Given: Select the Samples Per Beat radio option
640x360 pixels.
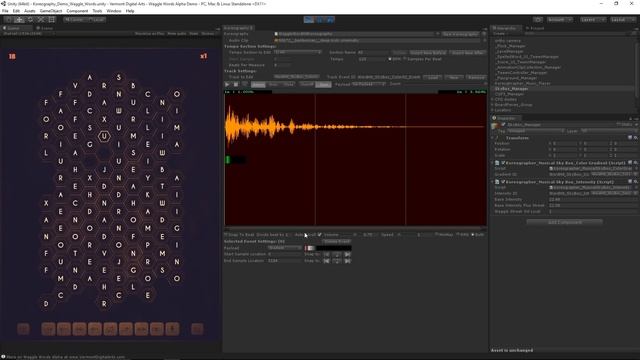Looking at the screenshot, I should (405, 59).
